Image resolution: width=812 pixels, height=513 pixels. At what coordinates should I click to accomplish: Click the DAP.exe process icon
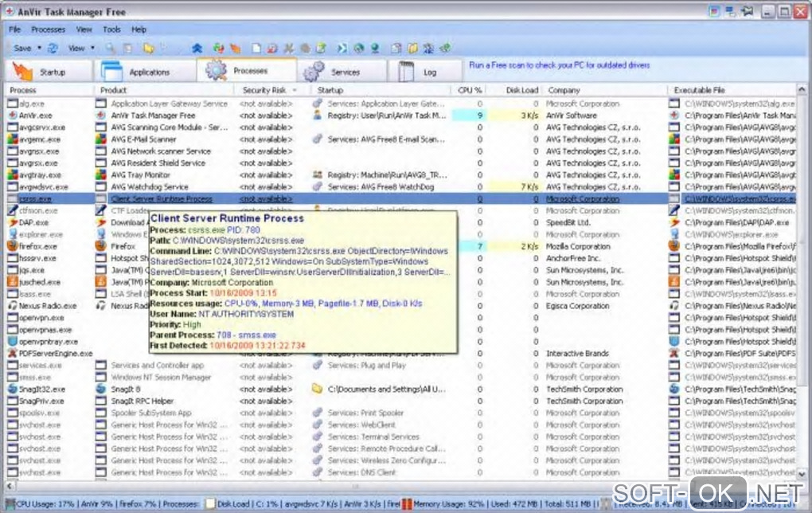pyautogui.click(x=13, y=222)
